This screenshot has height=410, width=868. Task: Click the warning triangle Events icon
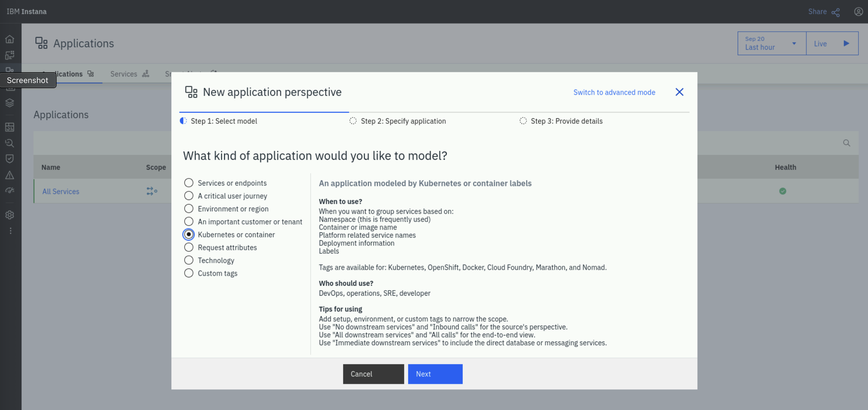coord(10,175)
